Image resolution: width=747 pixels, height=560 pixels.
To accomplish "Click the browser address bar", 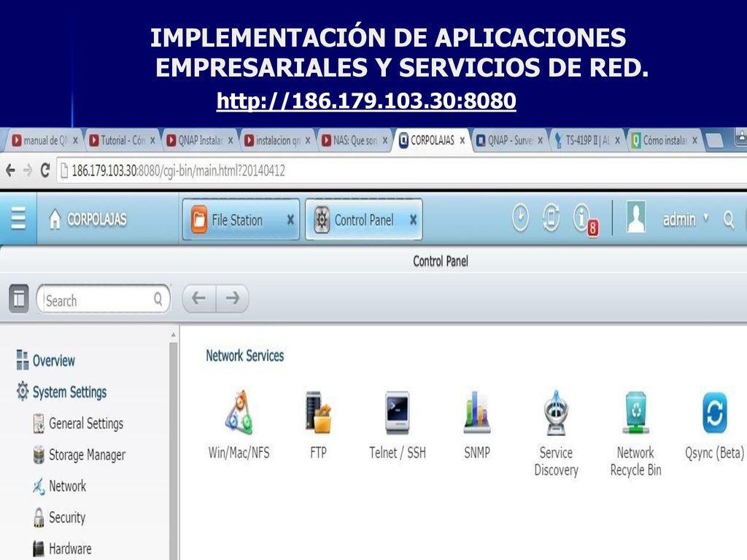I will (402, 171).
